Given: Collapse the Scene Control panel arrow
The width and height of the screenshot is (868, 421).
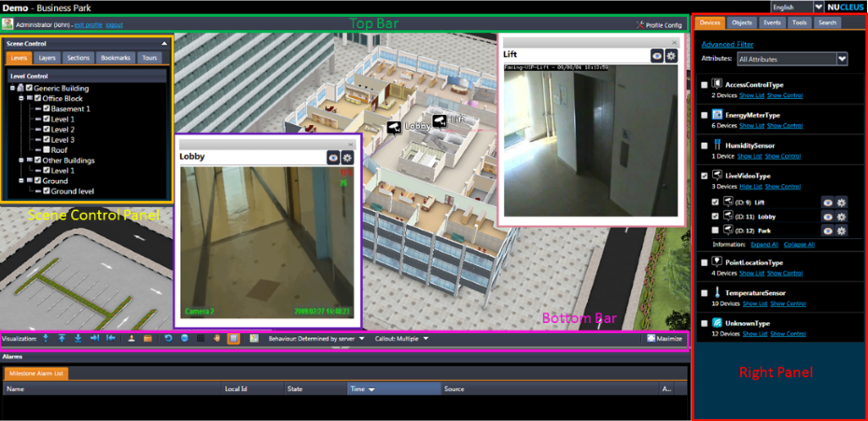Looking at the screenshot, I should 164,43.
